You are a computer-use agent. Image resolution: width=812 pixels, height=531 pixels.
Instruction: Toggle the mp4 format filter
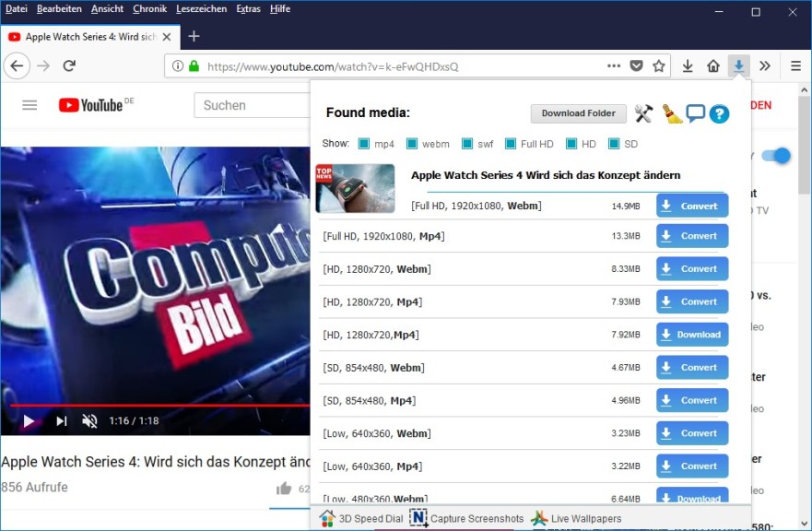click(362, 144)
